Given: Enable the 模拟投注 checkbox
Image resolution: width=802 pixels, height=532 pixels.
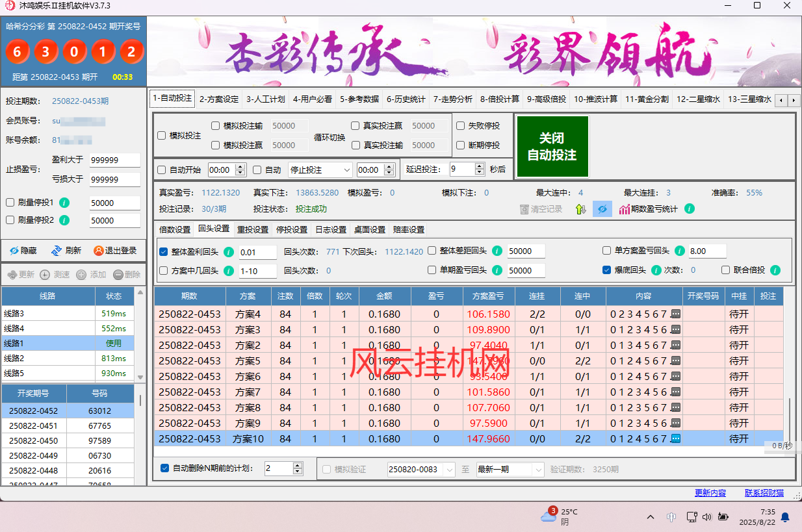Looking at the screenshot, I should coord(162,136).
